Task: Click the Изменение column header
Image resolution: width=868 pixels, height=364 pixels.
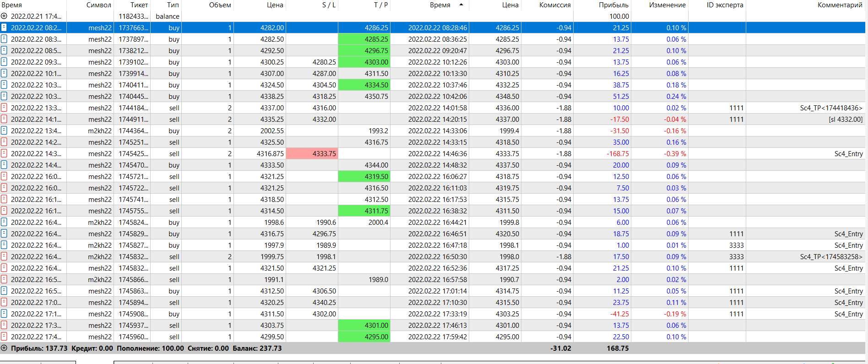Action: click(667, 5)
